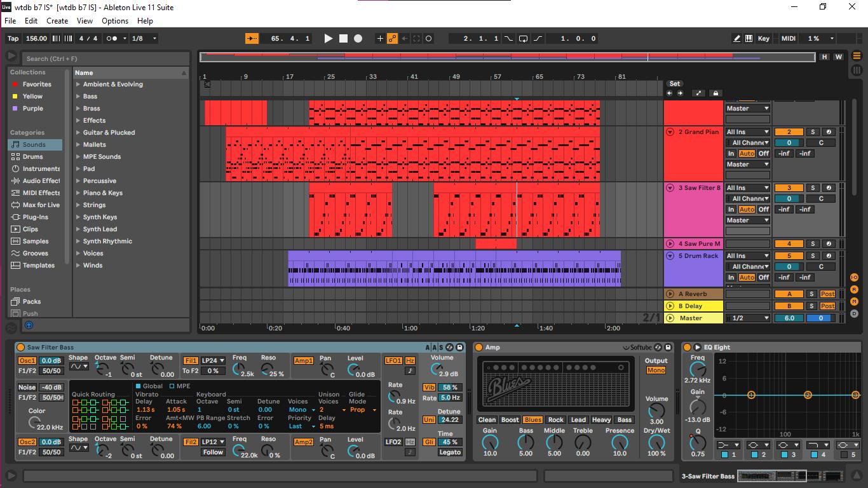Enable the Draw Mode pencil icon

[736, 39]
